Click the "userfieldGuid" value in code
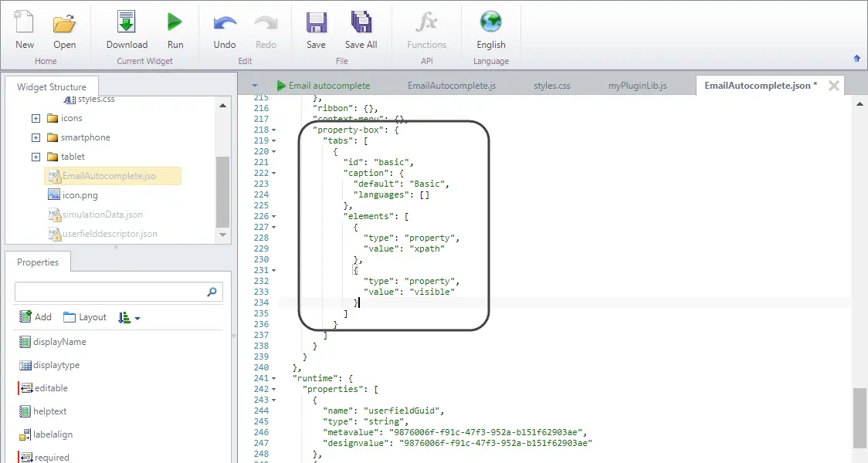Image resolution: width=868 pixels, height=463 pixels. [402, 411]
